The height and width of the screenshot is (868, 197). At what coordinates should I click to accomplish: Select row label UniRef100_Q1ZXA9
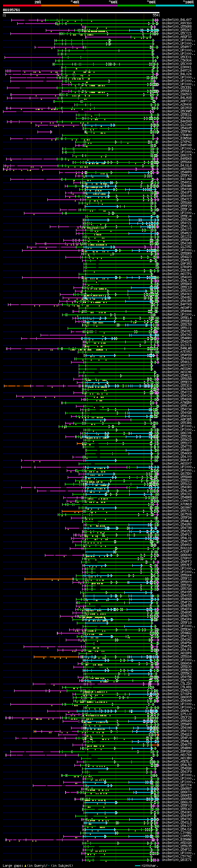pyautogui.click(x=177, y=125)
